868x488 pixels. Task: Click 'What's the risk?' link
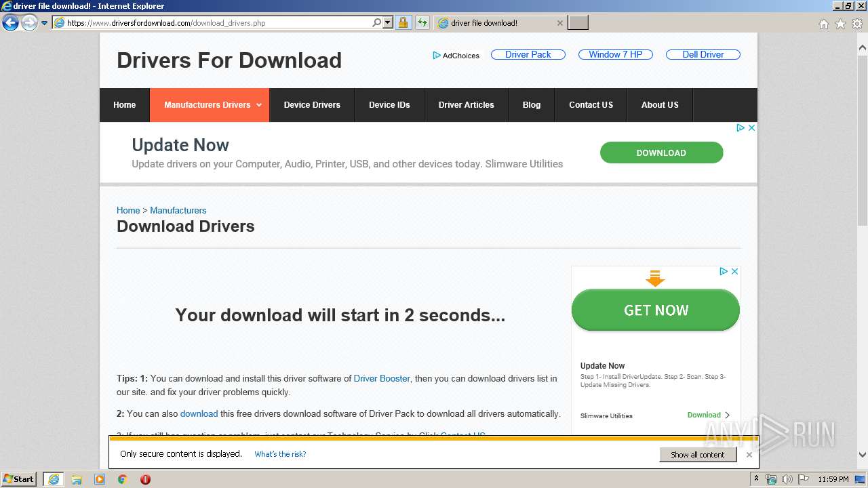pyautogui.click(x=280, y=454)
